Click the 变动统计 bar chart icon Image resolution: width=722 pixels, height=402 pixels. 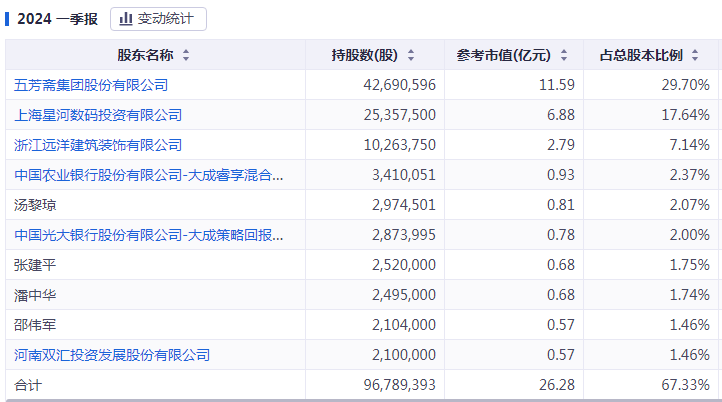tap(127, 19)
